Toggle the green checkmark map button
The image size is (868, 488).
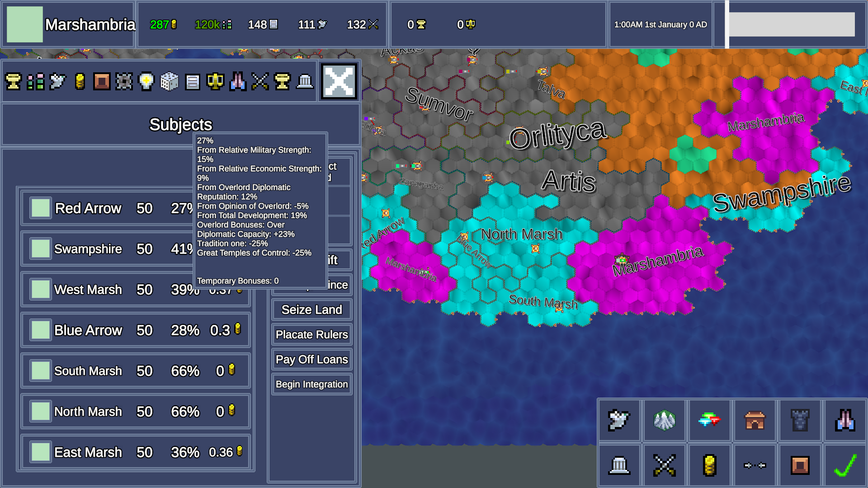tap(844, 465)
